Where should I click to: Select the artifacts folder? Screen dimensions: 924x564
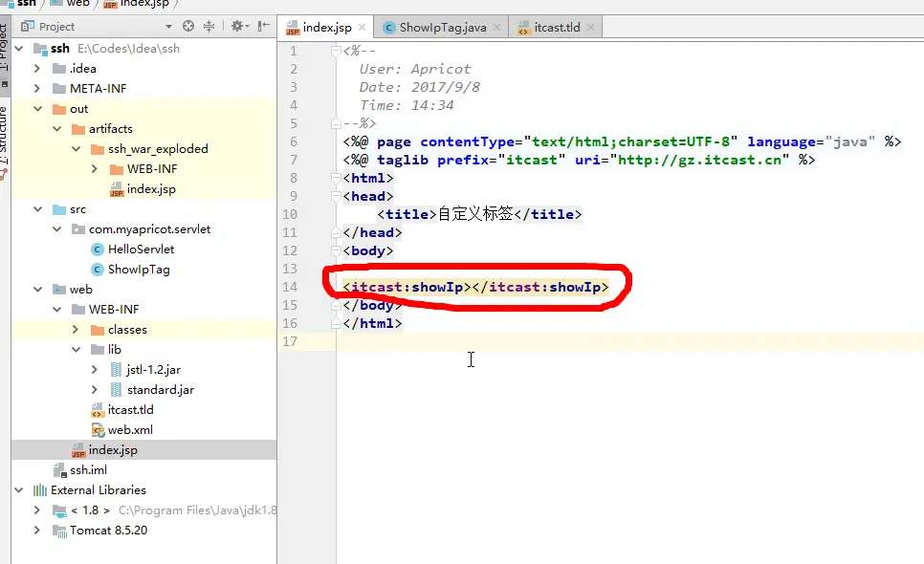click(111, 128)
